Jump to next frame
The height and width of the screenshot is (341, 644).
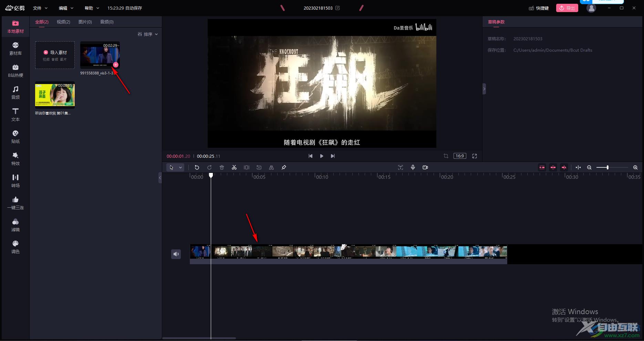coord(333,156)
